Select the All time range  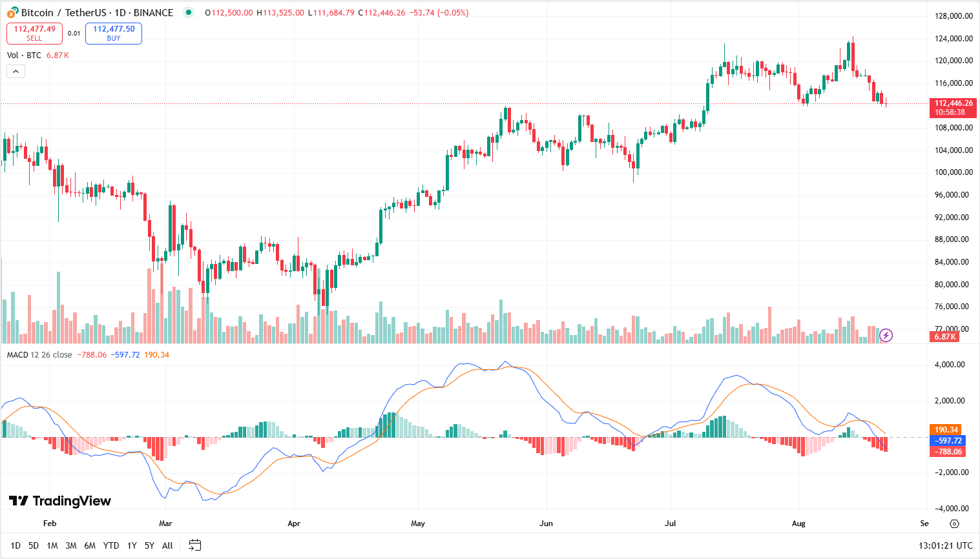[x=167, y=545]
